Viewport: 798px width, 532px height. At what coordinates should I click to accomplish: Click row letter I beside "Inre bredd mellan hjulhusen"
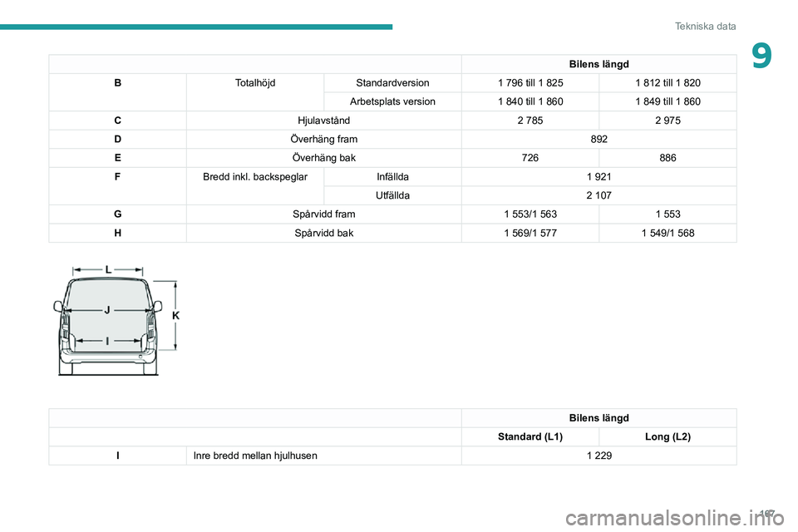[x=117, y=456]
